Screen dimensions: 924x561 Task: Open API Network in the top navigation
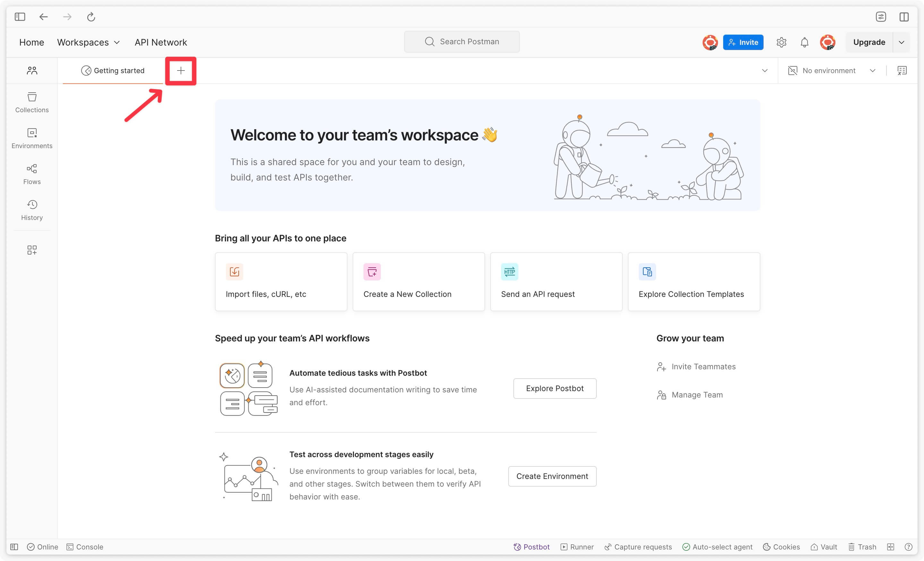click(x=161, y=42)
